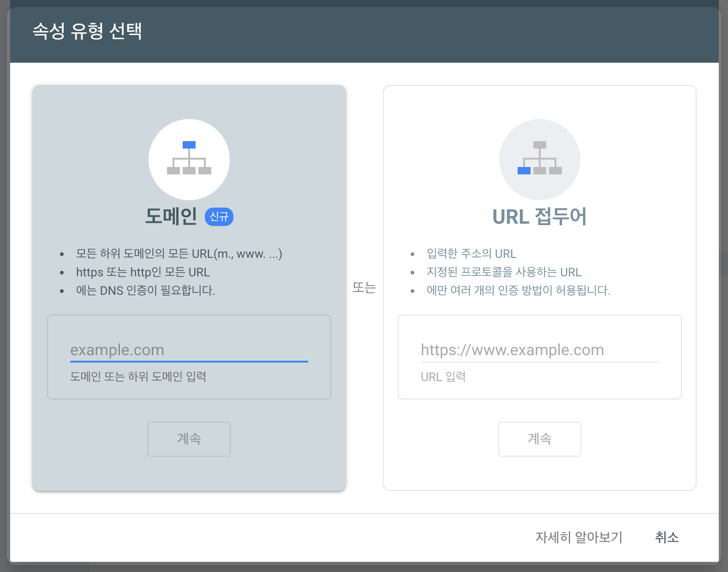Viewport: 728px width, 572px height.
Task: Click the 속성 유형 선택 dialog title
Action: [x=87, y=31]
